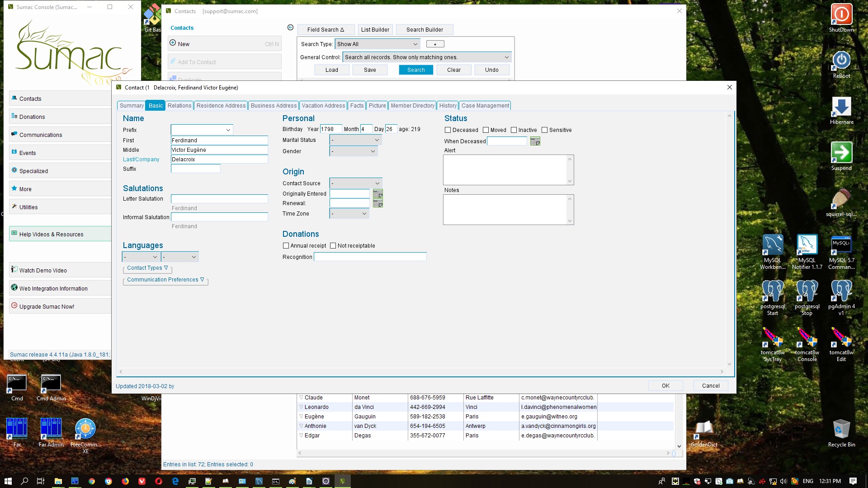Click the Web Integration Information globe icon
Image resolution: width=868 pixels, height=488 pixels.
pyautogui.click(x=14, y=288)
